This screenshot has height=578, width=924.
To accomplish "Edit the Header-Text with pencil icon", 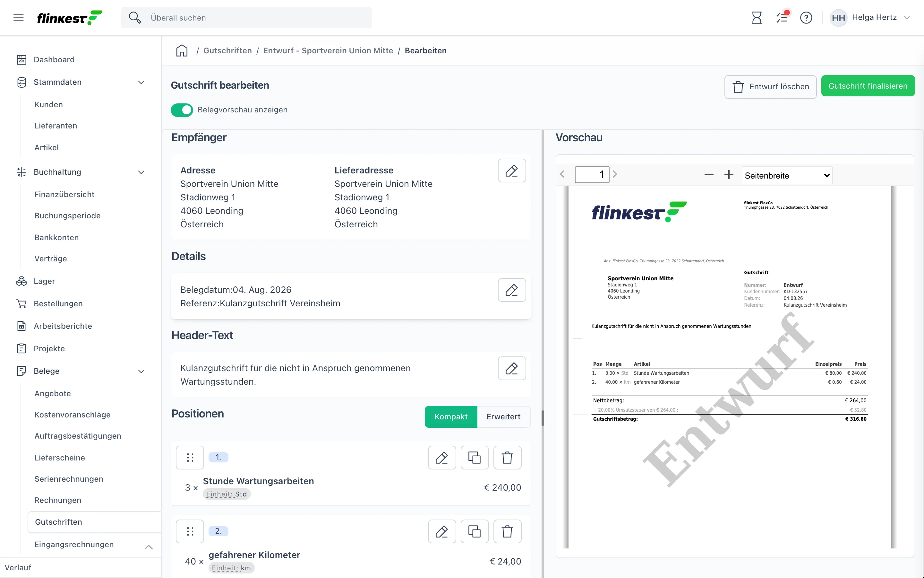I will (512, 369).
